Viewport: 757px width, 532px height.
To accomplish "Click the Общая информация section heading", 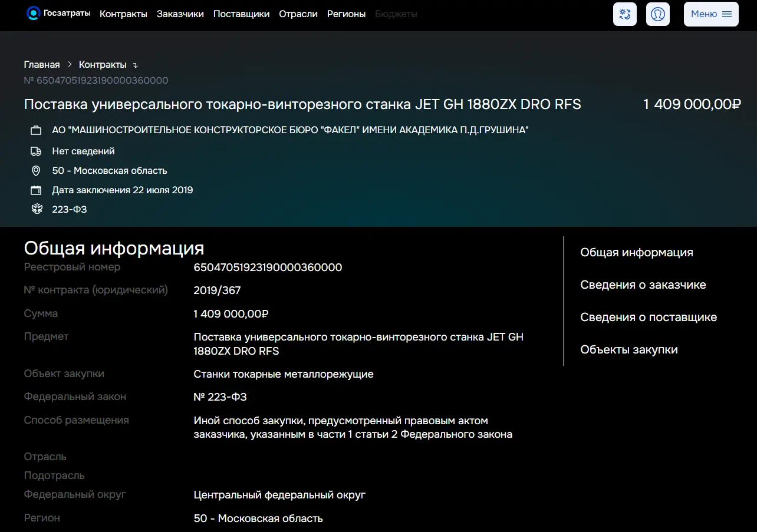I will click(x=114, y=248).
